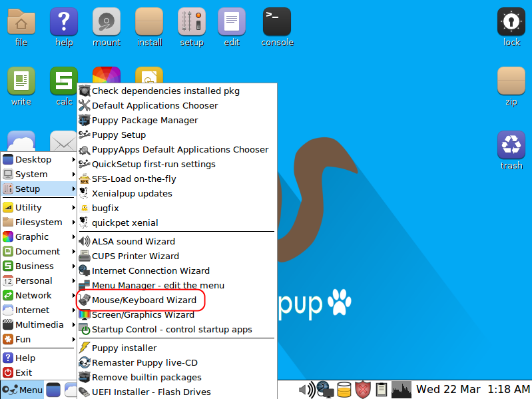
Task: Launch Mouse/Keyboard Wizard
Action: click(x=177, y=300)
